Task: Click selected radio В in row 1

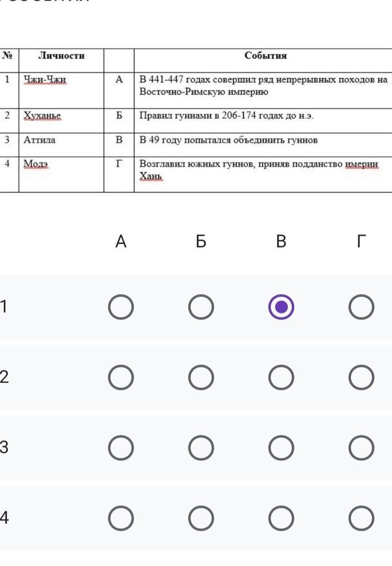Action: [x=281, y=307]
